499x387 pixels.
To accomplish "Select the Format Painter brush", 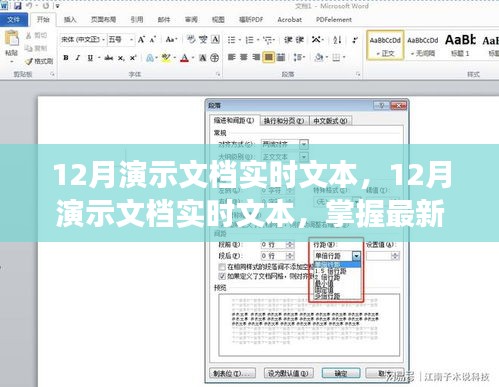I will click(x=29, y=61).
